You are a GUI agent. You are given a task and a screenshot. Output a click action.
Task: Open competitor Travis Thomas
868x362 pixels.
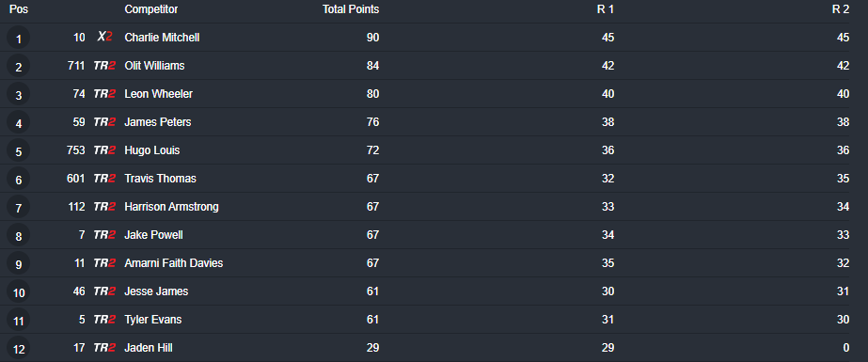tap(160, 179)
